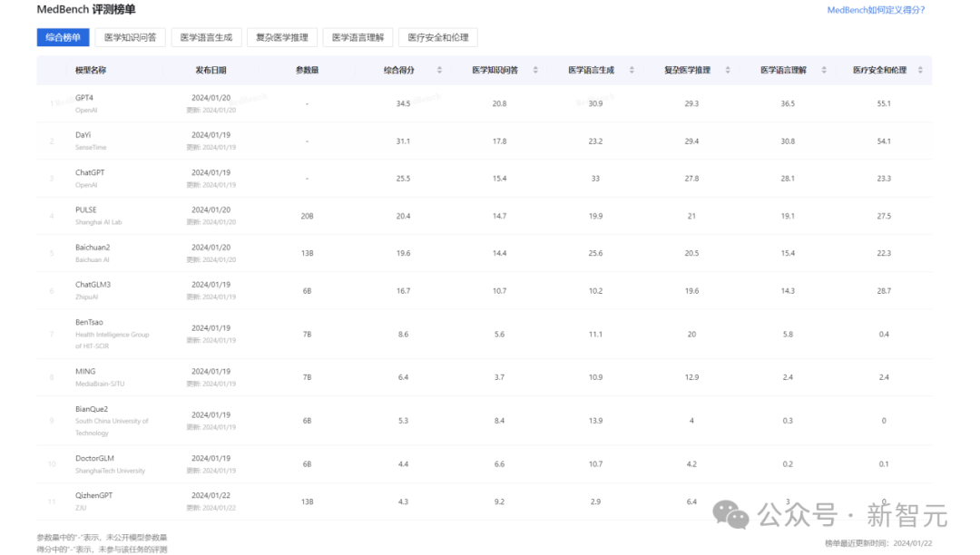Sort the 复杂医学推理 column via its arrows
980x555 pixels.
pos(728,70)
